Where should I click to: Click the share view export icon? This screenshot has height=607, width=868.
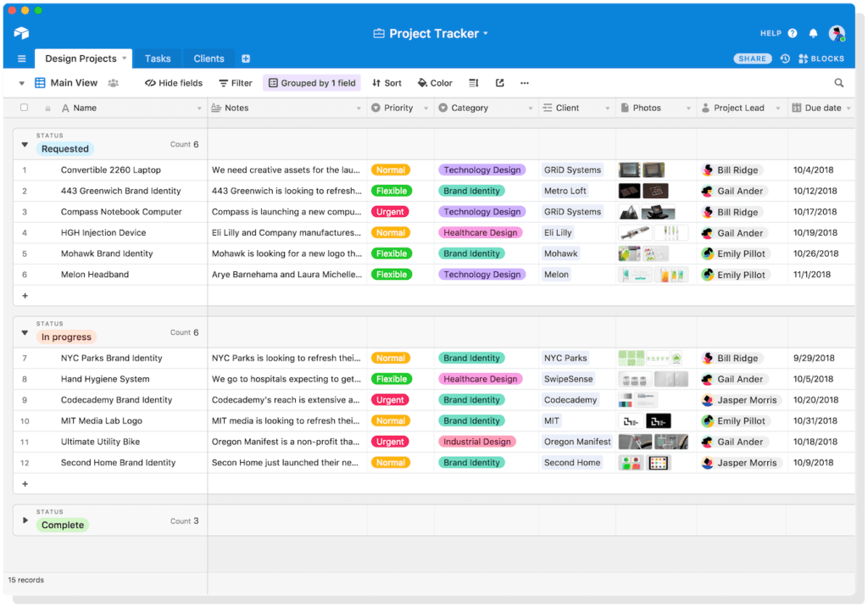500,83
